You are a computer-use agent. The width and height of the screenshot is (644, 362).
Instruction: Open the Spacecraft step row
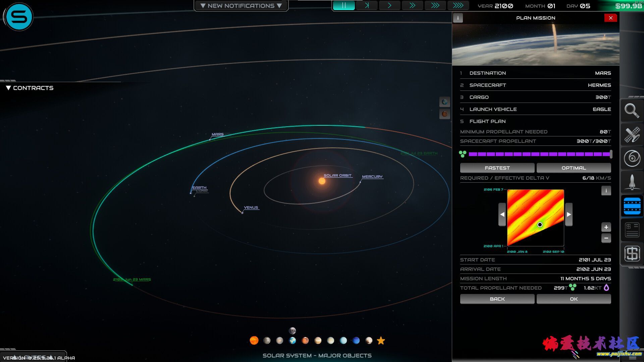click(x=535, y=85)
